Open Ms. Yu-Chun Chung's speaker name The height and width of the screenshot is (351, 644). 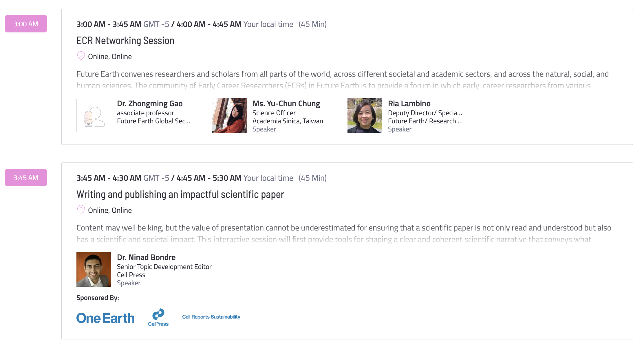(x=286, y=104)
